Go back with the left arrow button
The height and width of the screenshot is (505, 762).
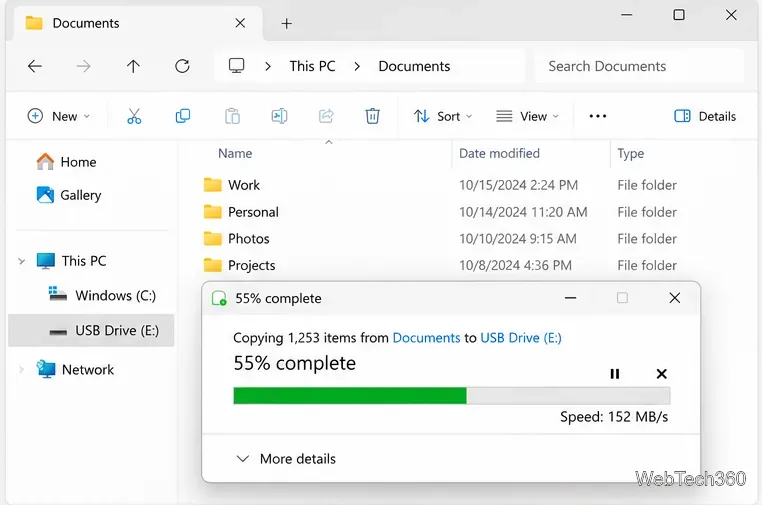click(x=35, y=66)
